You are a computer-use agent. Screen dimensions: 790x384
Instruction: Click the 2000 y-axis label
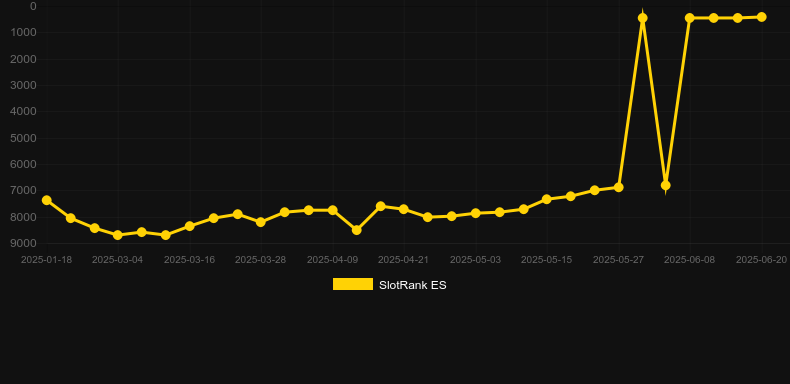click(24, 59)
